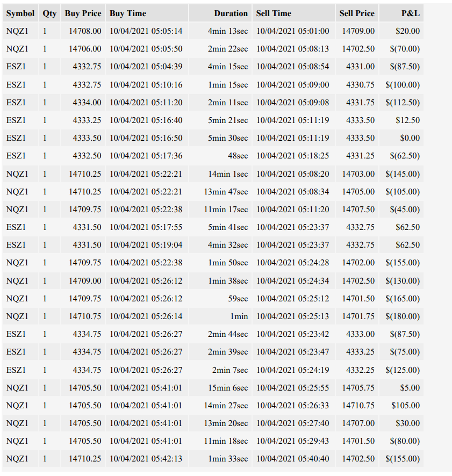
Task: Select the 48sec duration cell
Action: pos(220,156)
